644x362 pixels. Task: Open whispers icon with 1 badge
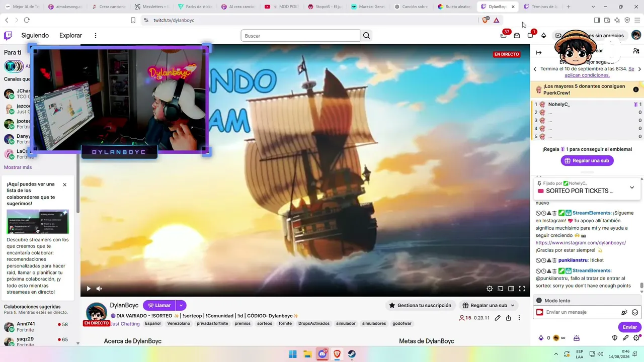(530, 36)
